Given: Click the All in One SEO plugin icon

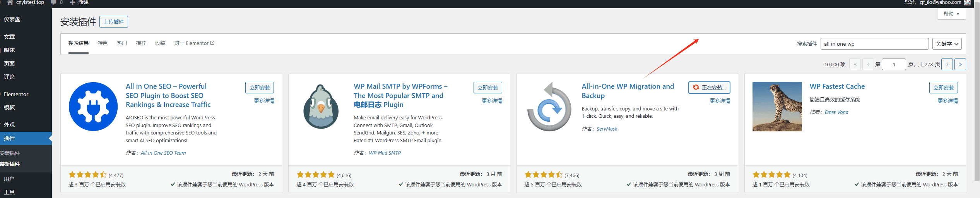Looking at the screenshot, I should click(93, 107).
